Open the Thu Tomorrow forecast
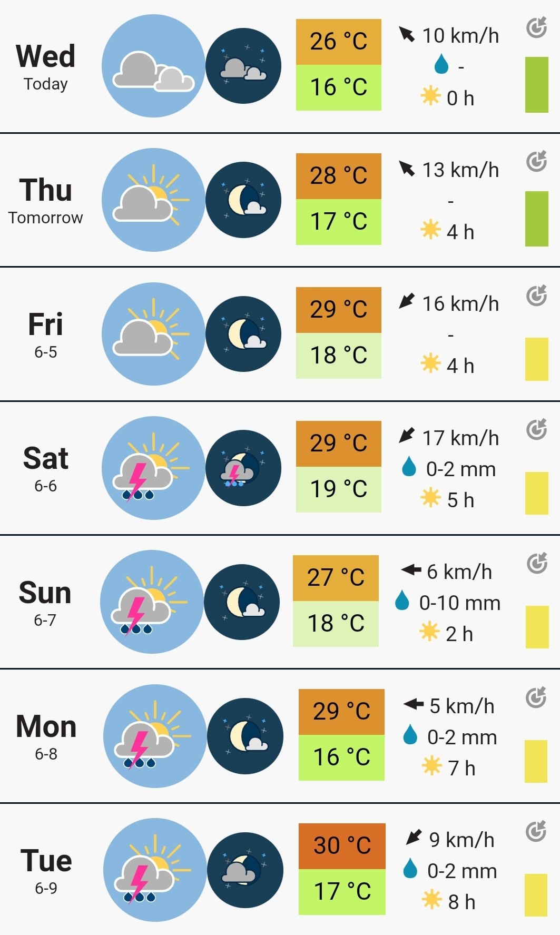The image size is (560, 935). 46,200
